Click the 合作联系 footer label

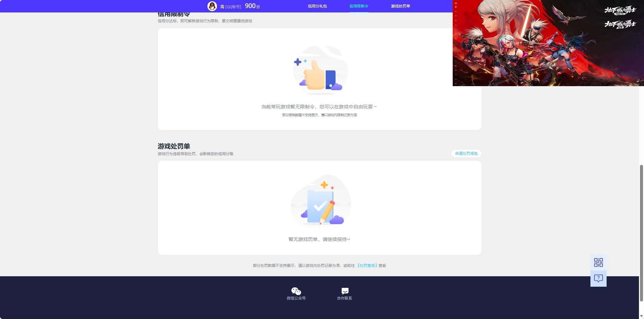click(x=345, y=298)
